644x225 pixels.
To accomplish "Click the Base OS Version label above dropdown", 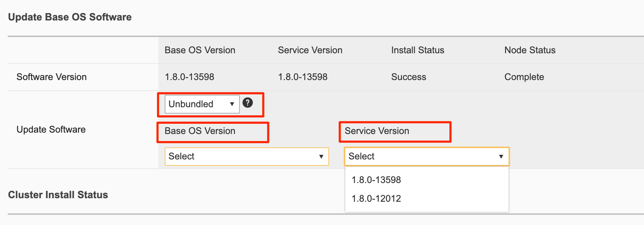I will click(x=200, y=131).
